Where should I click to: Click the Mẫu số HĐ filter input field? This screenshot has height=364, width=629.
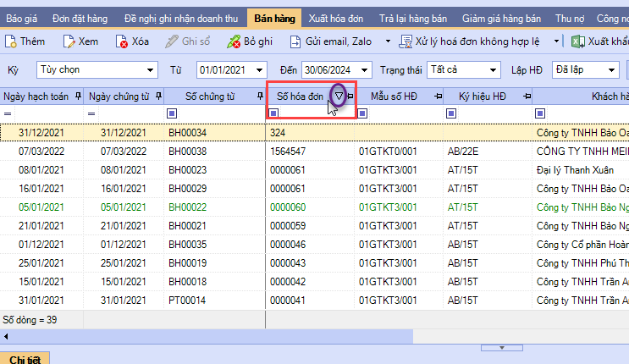(406, 113)
